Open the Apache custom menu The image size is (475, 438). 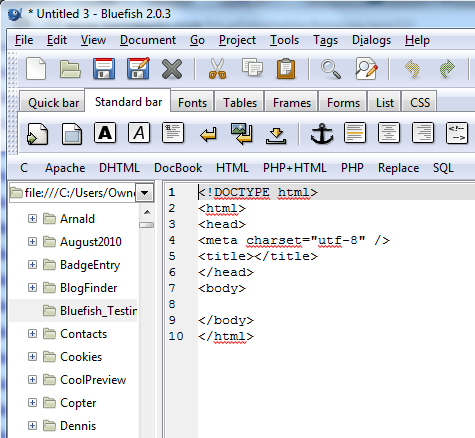(x=65, y=168)
